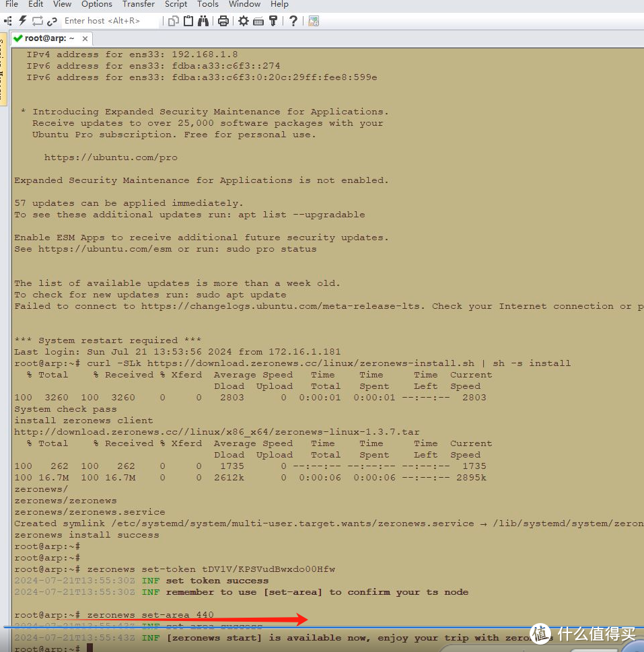Click the Paste clipboard icon
The height and width of the screenshot is (652, 644).
(x=188, y=21)
